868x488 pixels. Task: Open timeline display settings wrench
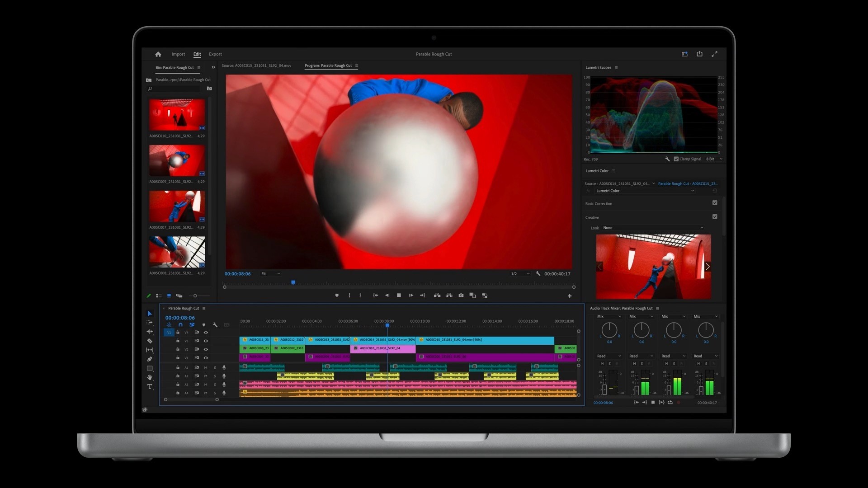[x=215, y=325]
